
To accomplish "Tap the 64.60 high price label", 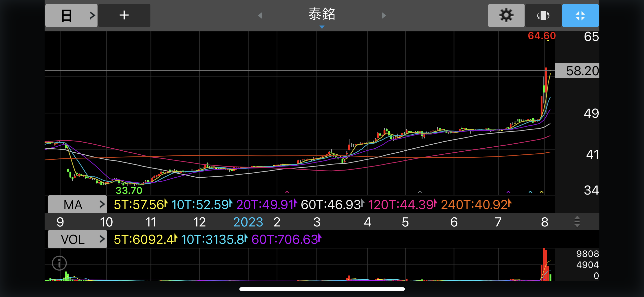I will (542, 36).
